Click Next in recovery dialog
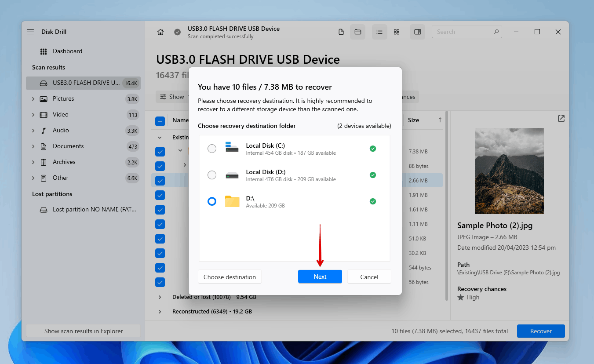The width and height of the screenshot is (594, 364). [320, 277]
